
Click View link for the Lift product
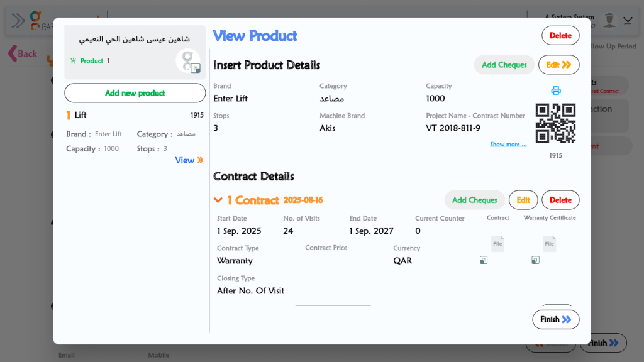(189, 160)
